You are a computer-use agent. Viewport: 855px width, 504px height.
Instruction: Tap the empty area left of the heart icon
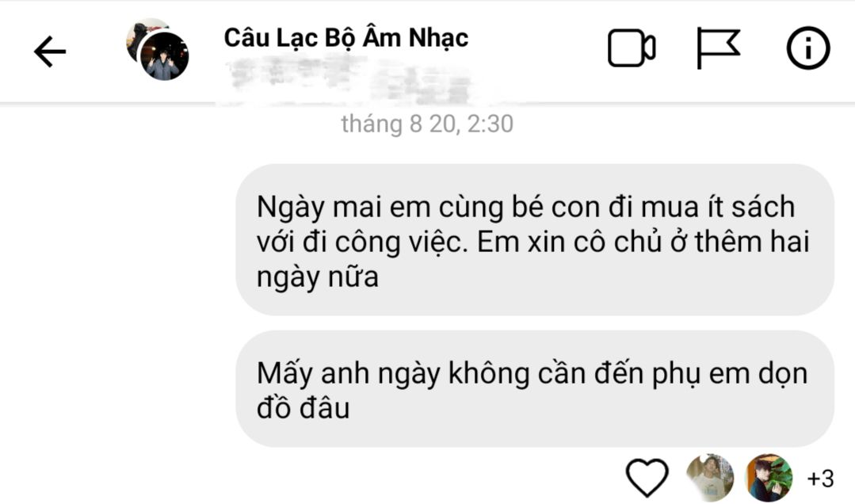(x=311, y=478)
